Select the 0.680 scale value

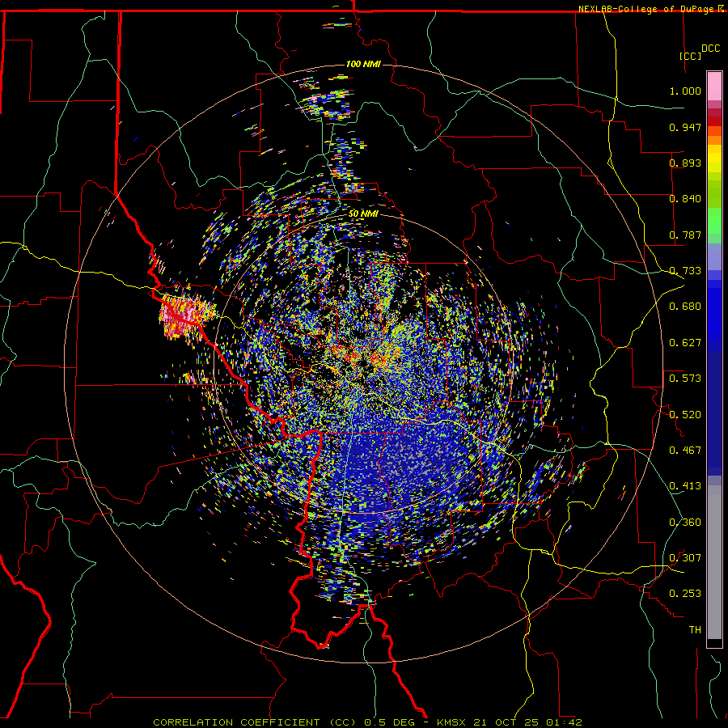[685, 307]
